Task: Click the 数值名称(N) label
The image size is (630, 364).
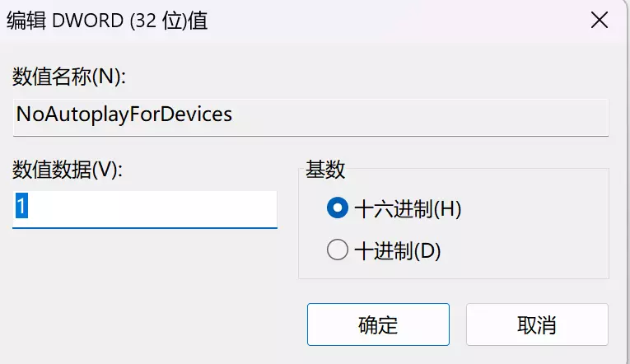Action: pos(68,77)
